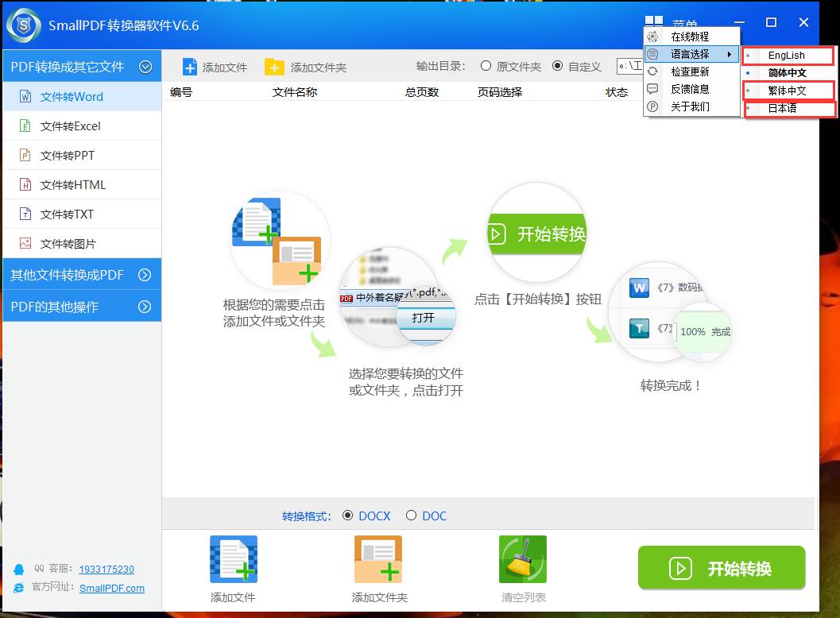Open the QQ number 1933175230 link
840x618 pixels.
[106, 570]
